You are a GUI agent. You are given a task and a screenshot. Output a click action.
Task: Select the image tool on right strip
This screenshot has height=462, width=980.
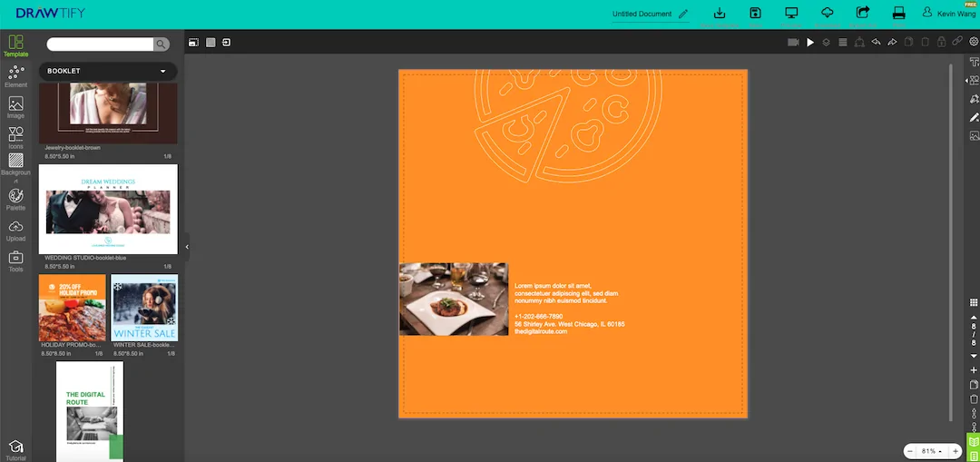click(x=974, y=135)
